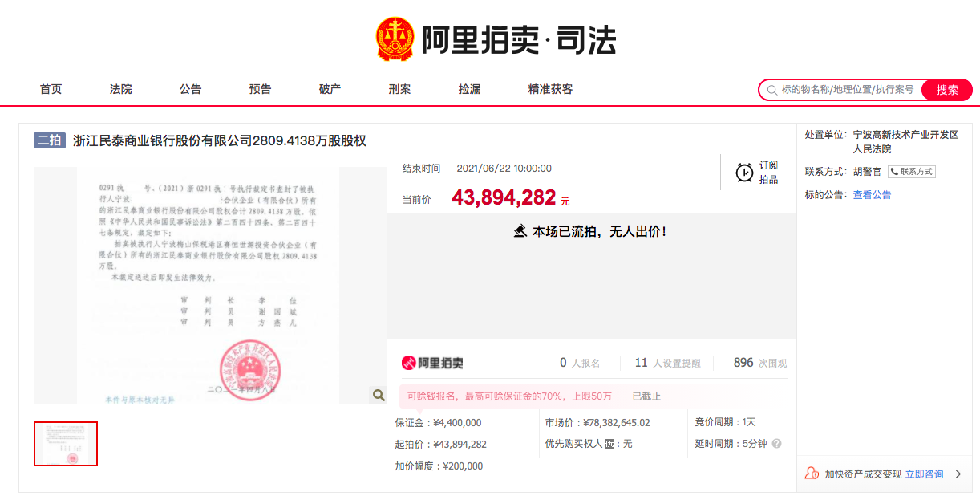The height and width of the screenshot is (496, 980).
Task: Click the 优 priority buyer badge icon
Action: [609, 444]
